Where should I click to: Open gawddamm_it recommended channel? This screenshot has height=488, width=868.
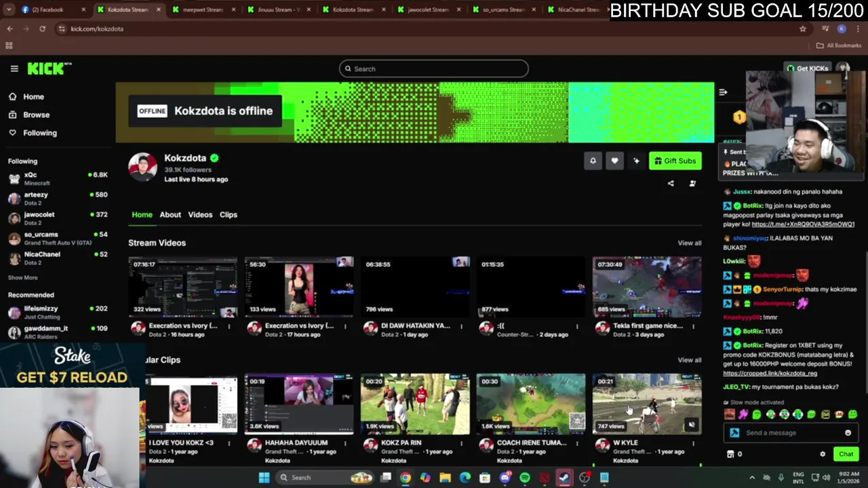point(58,331)
